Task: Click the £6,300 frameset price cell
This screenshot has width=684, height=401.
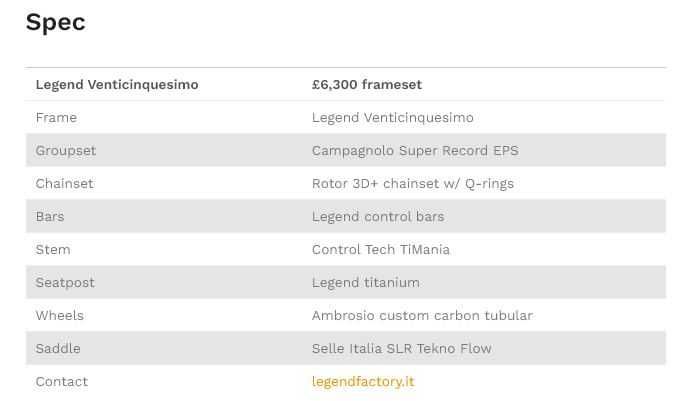Action: tap(367, 85)
